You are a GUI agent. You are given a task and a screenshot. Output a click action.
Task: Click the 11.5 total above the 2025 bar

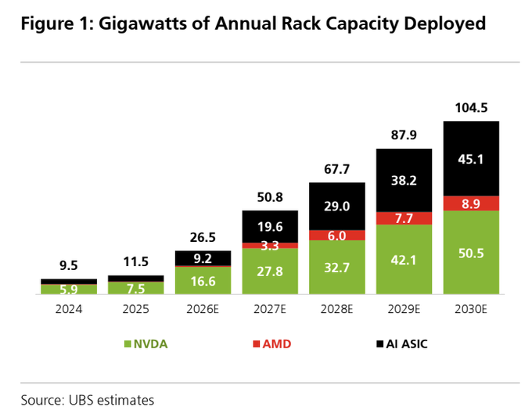pos(135,261)
